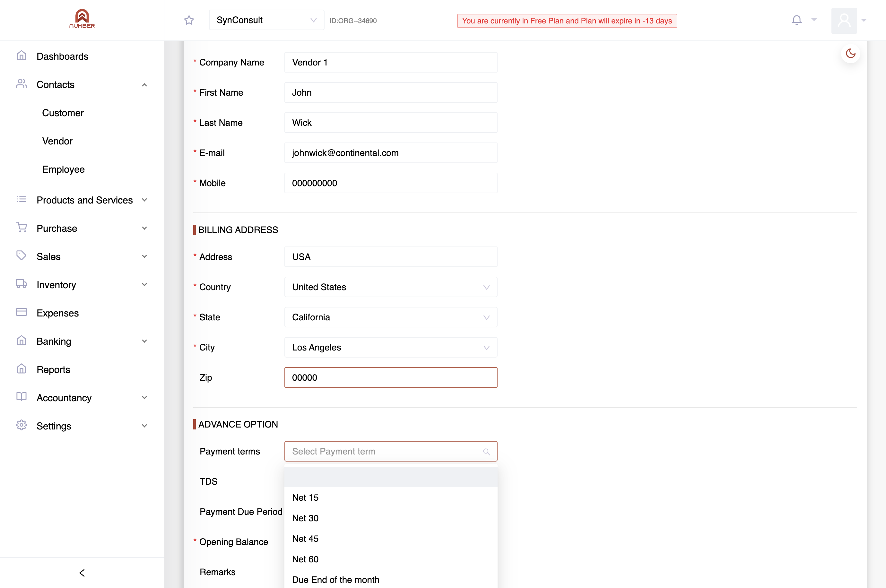This screenshot has width=886, height=588.
Task: Expand the notifications dropdown arrow
Action: click(814, 20)
